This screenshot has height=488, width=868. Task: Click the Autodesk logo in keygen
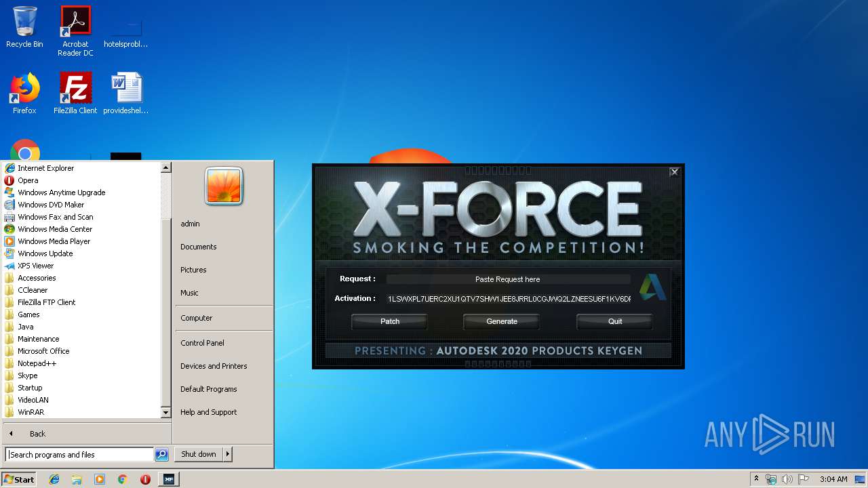pyautogui.click(x=652, y=287)
